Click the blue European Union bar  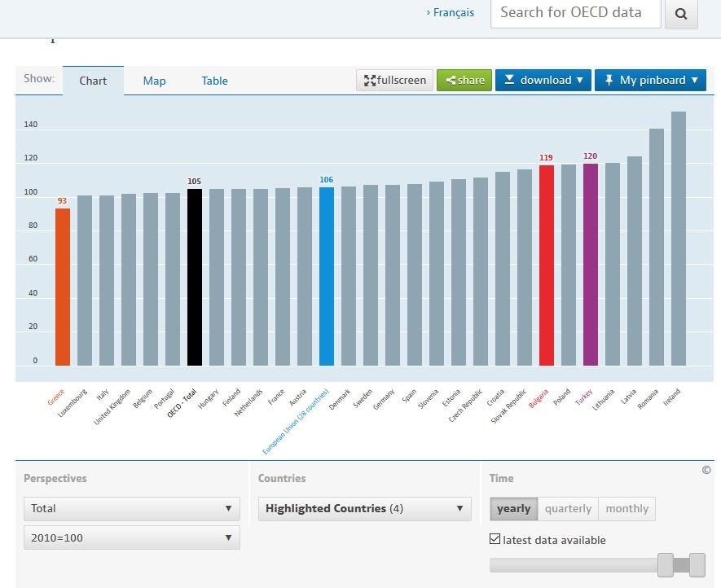[x=327, y=276]
